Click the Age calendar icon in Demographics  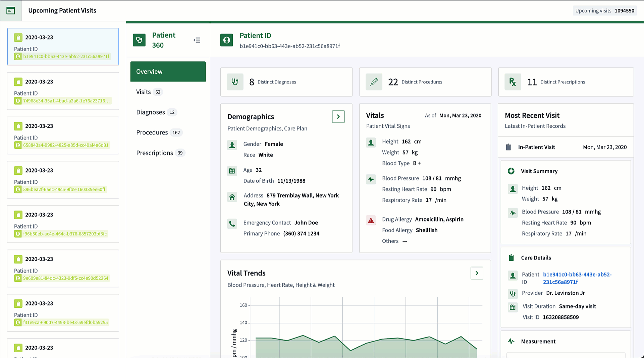click(x=232, y=171)
